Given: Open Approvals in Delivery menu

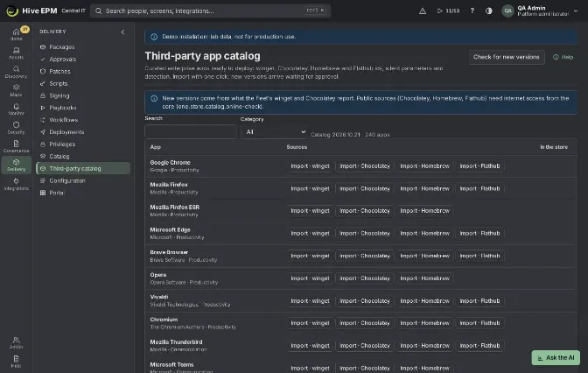Looking at the screenshot, I should [x=83, y=59].
